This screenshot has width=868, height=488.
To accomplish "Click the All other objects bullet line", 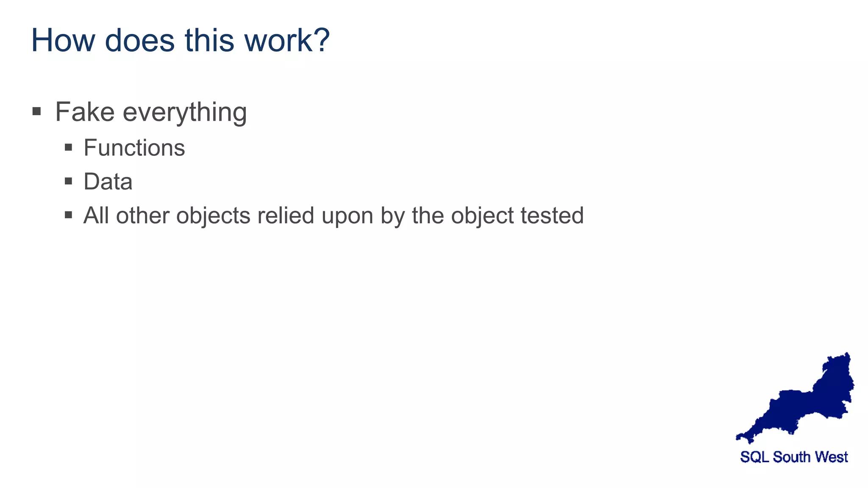I will pyautogui.click(x=333, y=216).
